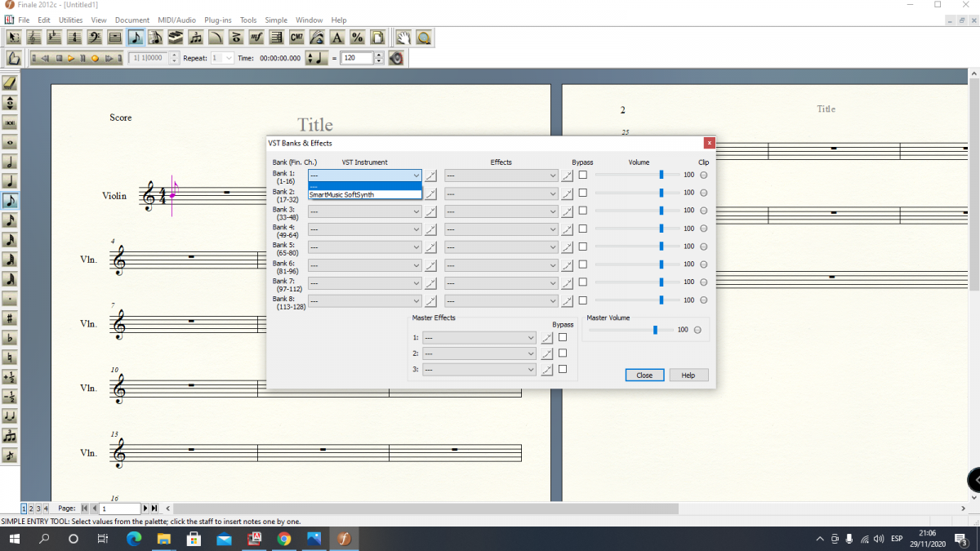This screenshot has height=551, width=980.
Task: Toggle Bypass for Master Effect 1
Action: pos(563,337)
